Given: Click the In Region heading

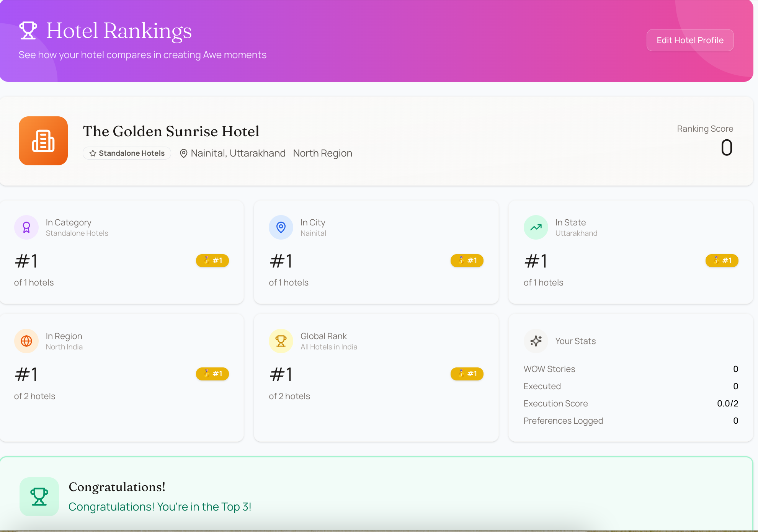Looking at the screenshot, I should pos(64,336).
